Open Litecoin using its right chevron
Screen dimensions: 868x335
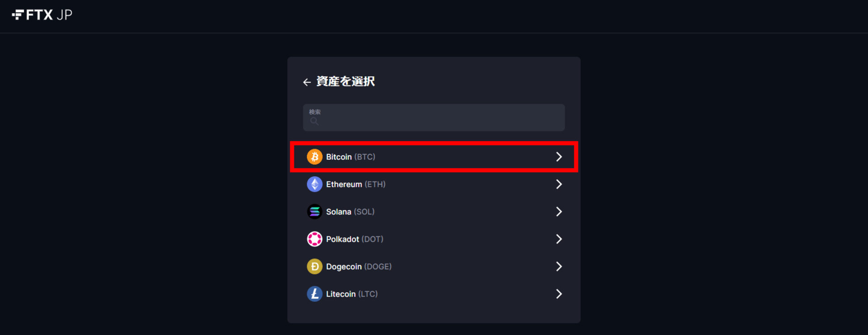(559, 294)
